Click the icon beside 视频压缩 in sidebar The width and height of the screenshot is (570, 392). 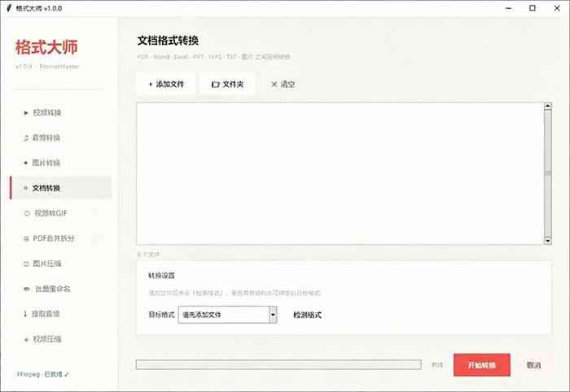(26, 339)
